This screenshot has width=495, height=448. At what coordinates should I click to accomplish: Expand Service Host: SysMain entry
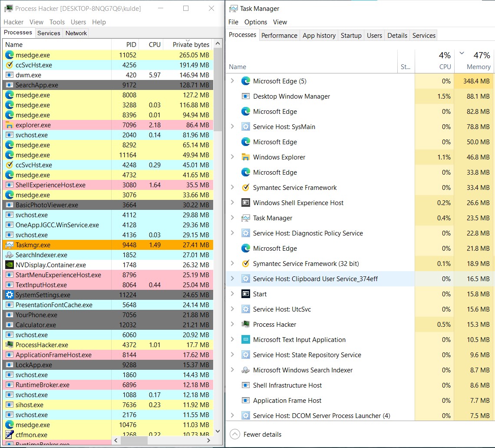[x=232, y=127]
